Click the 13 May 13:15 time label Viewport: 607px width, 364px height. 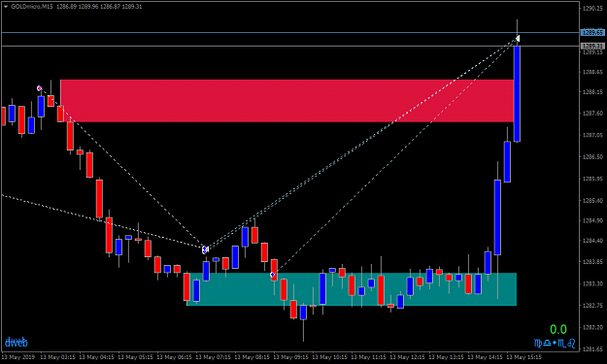coord(446,357)
